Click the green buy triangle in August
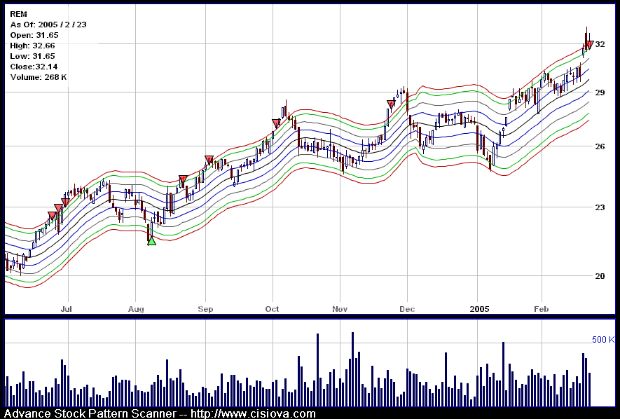 point(151,241)
